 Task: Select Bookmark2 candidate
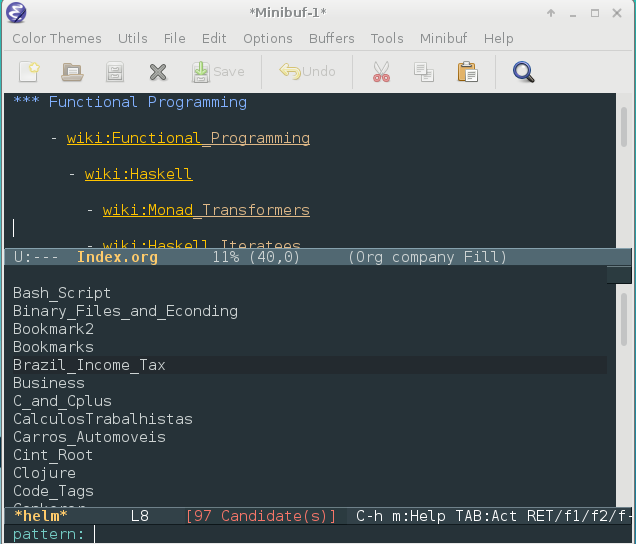click(x=53, y=329)
